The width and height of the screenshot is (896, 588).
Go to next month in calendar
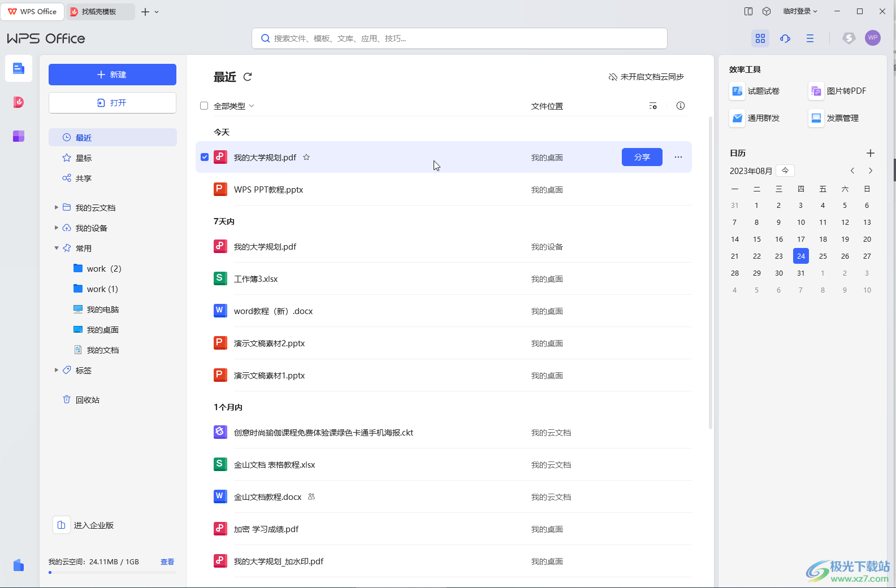871,171
